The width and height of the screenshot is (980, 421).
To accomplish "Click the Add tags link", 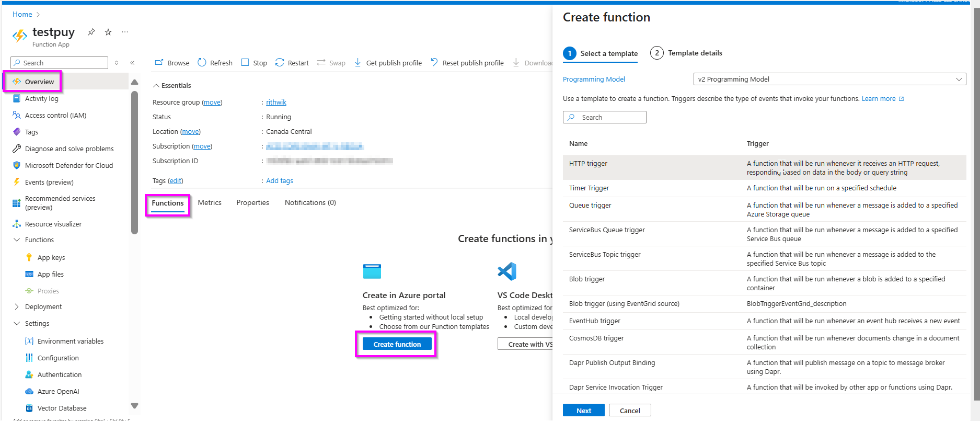I will [280, 180].
